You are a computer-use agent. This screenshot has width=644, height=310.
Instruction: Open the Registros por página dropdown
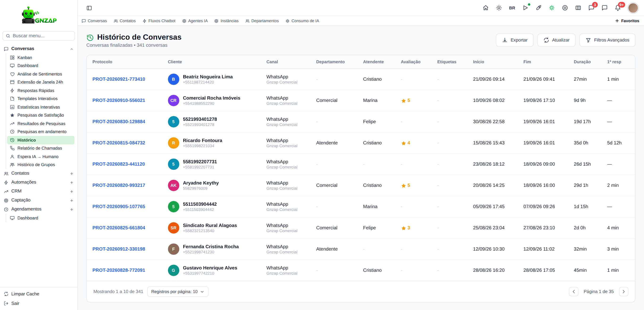[178, 292]
